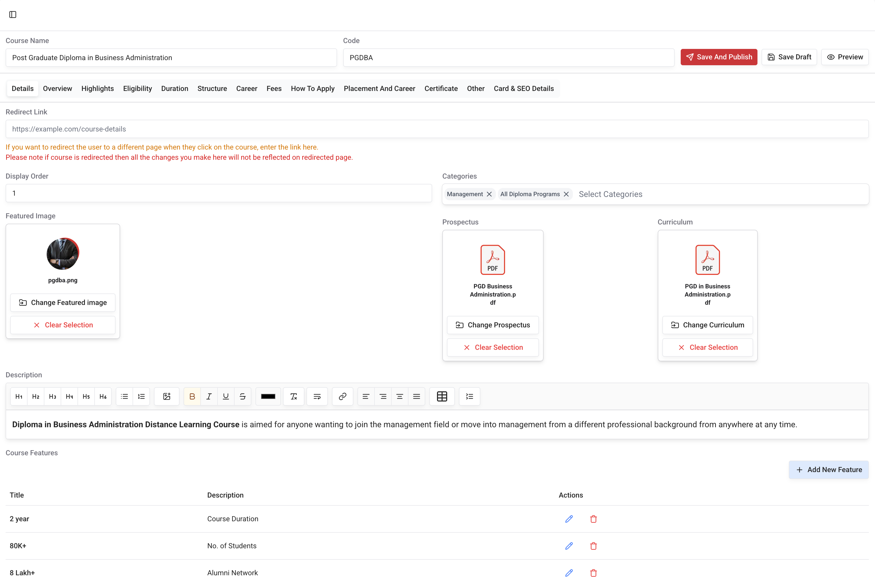875x588 pixels.
Task: Remove the Management category tag
Action: 489,194
